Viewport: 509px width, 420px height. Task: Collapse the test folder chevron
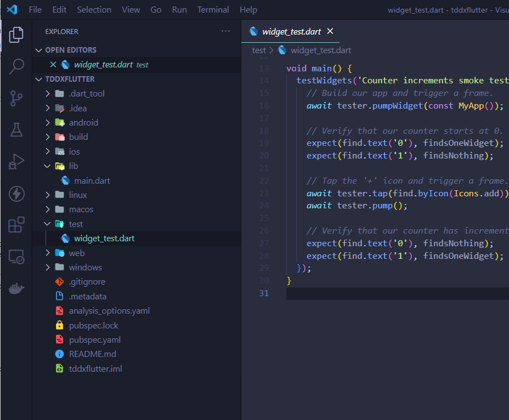pos(47,224)
